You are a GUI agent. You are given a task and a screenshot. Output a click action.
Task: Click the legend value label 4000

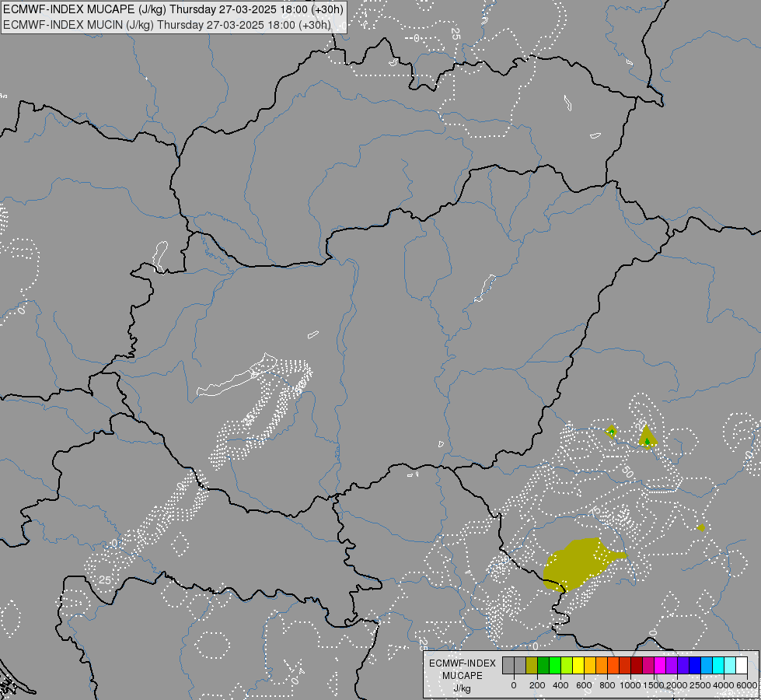pos(724,685)
